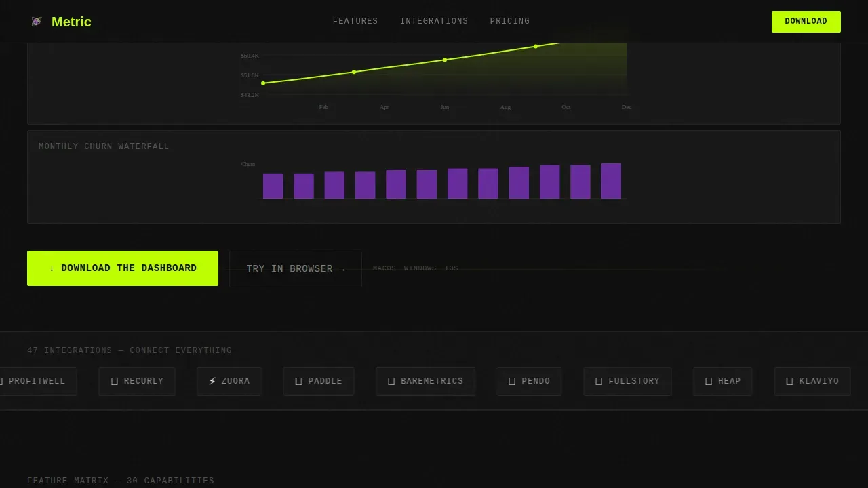
Task: Open the Metric brand name link
Action: pyautogui.click(x=71, y=22)
